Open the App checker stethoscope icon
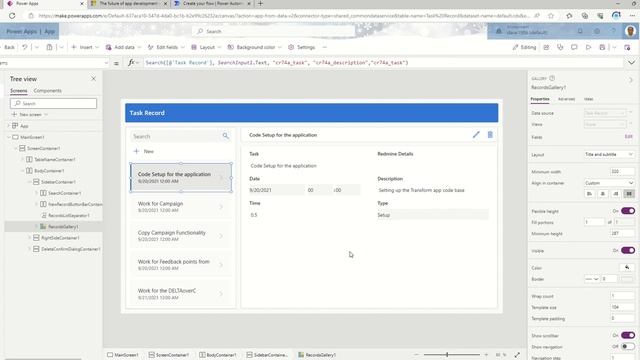This screenshot has width=640, height=360. pyautogui.click(x=560, y=47)
